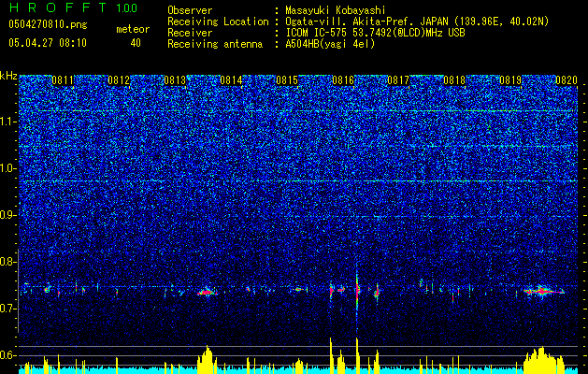Click the 0.6 kHz axis label
The width and height of the screenshot is (588, 374).
click(8, 355)
